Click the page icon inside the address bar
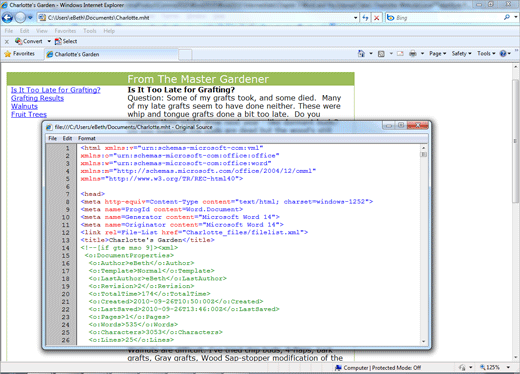Screen dimensions: 520x374 pos(42,18)
